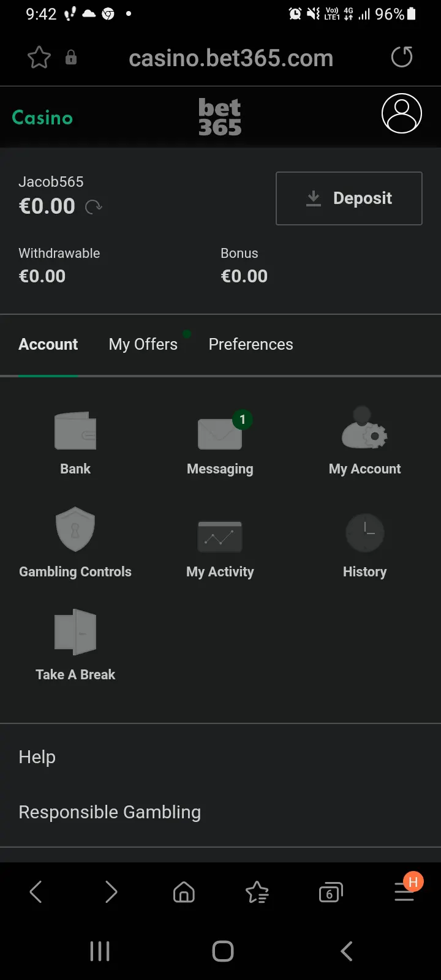This screenshot has width=441, height=980.
Task: Switch to the My Offers tab
Action: (143, 344)
